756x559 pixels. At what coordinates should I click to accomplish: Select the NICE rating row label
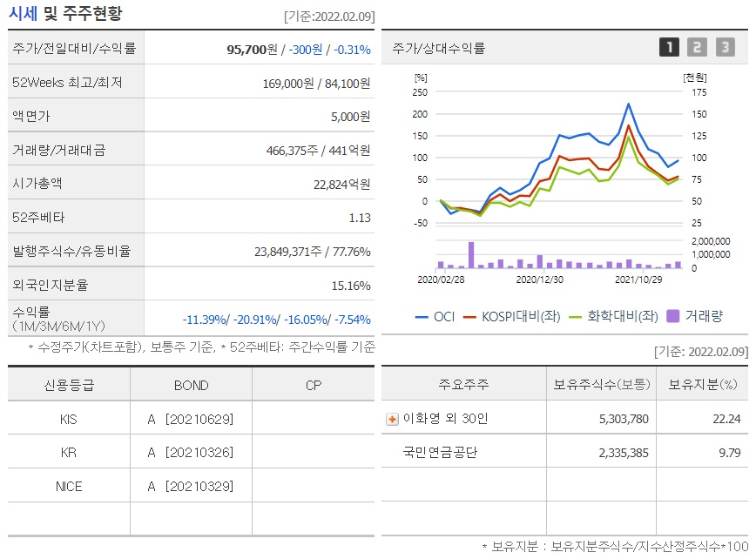point(69,486)
